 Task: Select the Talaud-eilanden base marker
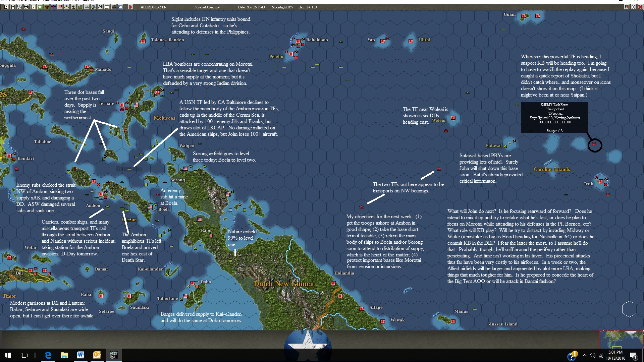point(143,41)
